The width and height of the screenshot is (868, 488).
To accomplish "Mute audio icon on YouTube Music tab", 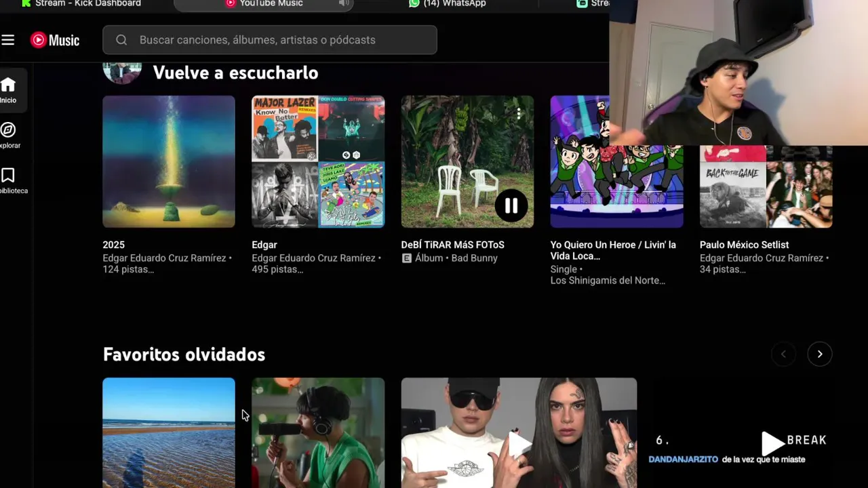I will click(x=344, y=3).
